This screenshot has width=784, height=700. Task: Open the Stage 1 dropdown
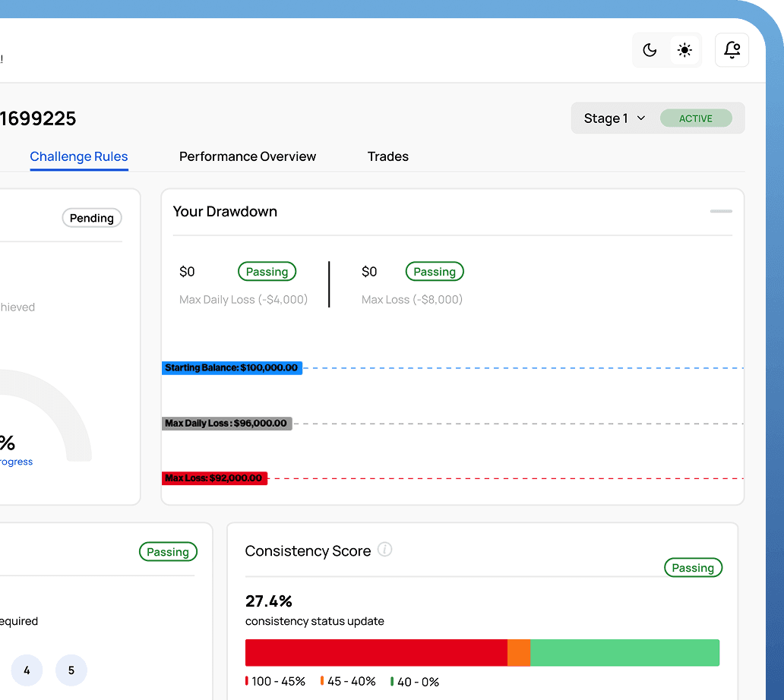coord(614,118)
